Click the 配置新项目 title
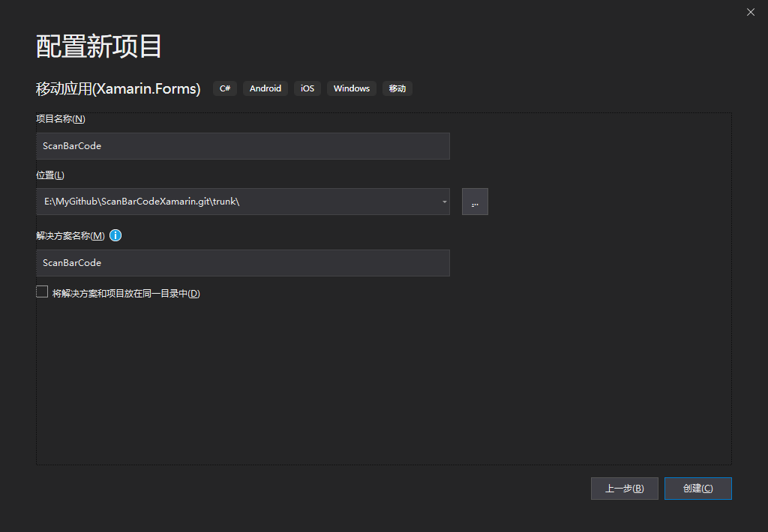Image resolution: width=768 pixels, height=532 pixels. (98, 46)
